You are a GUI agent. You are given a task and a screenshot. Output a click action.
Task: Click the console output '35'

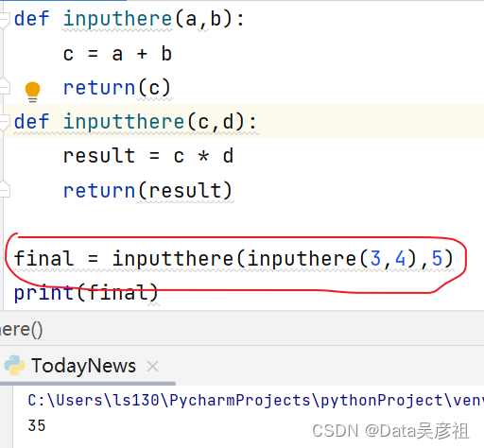(37, 425)
